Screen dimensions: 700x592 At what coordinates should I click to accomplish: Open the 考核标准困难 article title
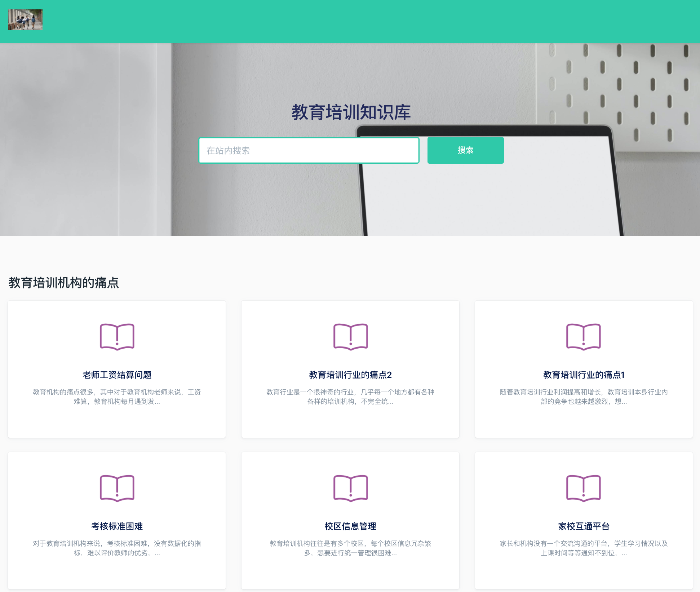coord(117,526)
